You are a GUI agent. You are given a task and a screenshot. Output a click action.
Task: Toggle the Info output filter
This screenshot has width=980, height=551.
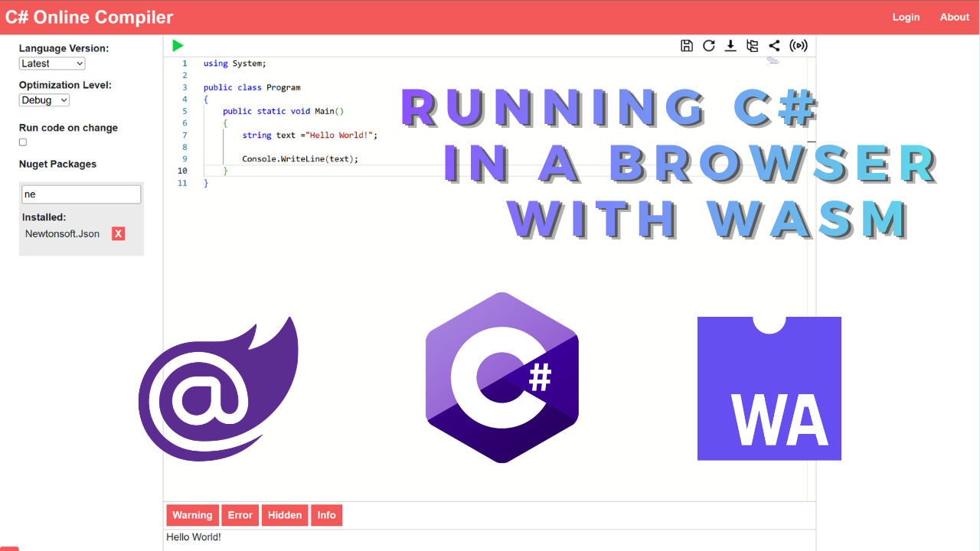tap(327, 515)
